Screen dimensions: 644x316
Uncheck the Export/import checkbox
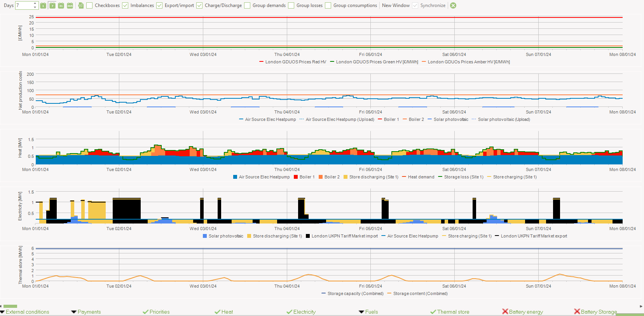[159, 5]
